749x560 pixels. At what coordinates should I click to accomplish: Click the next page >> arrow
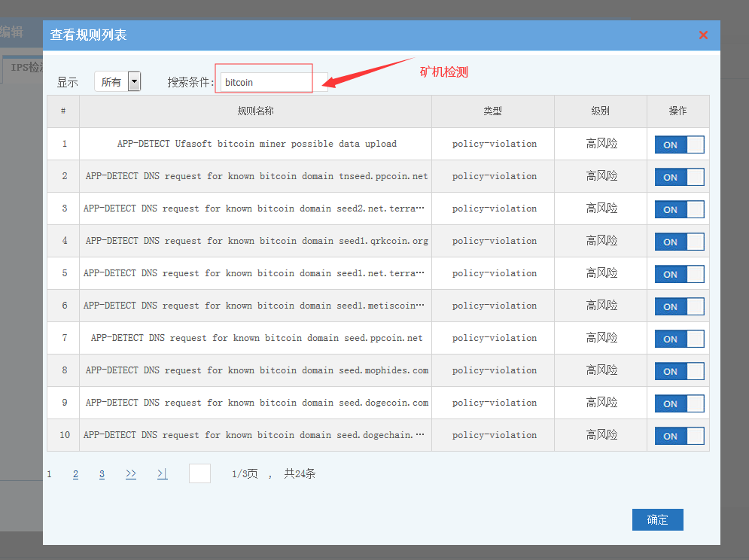[131, 474]
